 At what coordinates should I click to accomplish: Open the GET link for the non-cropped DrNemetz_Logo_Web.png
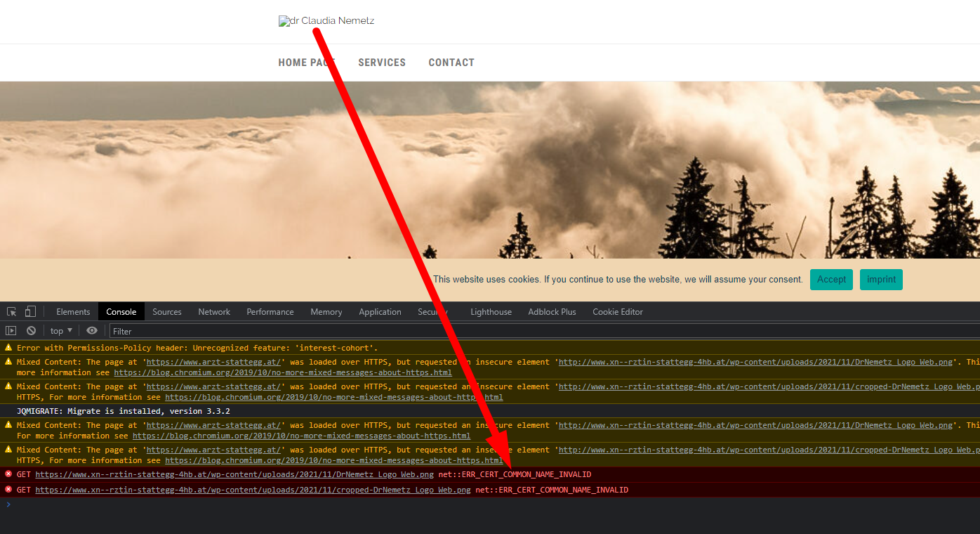(234, 474)
